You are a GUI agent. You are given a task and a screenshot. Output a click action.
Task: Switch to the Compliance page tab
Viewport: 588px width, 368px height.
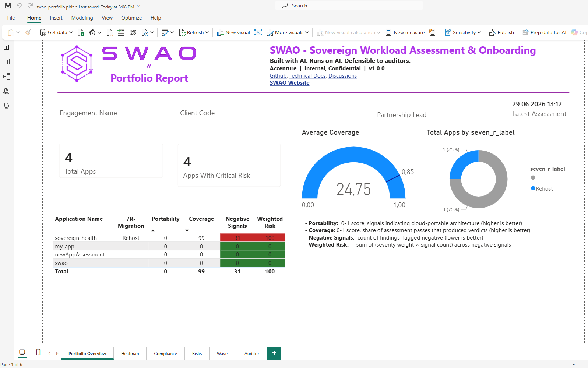(x=165, y=353)
